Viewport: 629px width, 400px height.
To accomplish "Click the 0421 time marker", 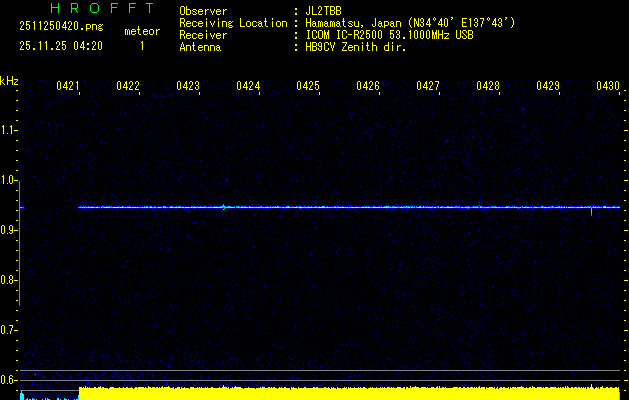I will pos(68,87).
